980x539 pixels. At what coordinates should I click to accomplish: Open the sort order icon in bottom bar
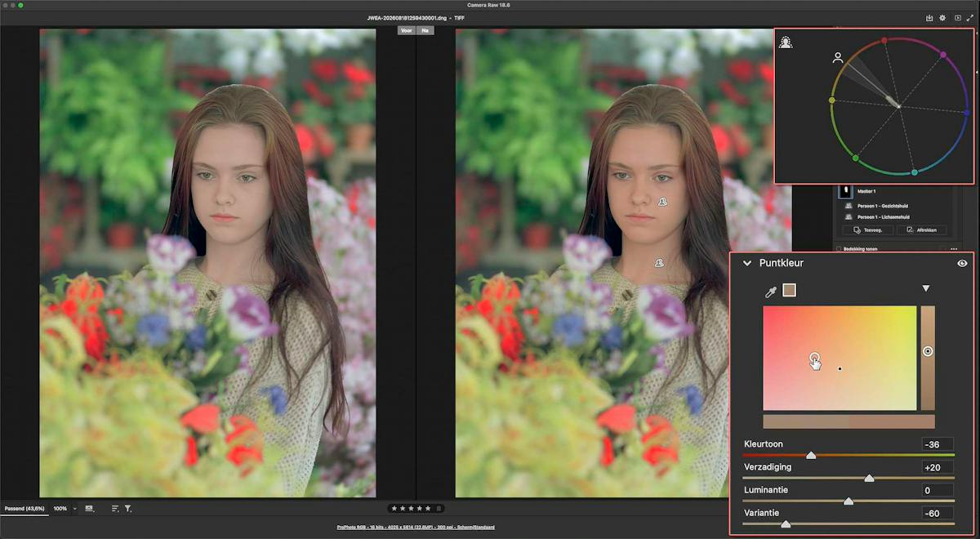(x=115, y=509)
